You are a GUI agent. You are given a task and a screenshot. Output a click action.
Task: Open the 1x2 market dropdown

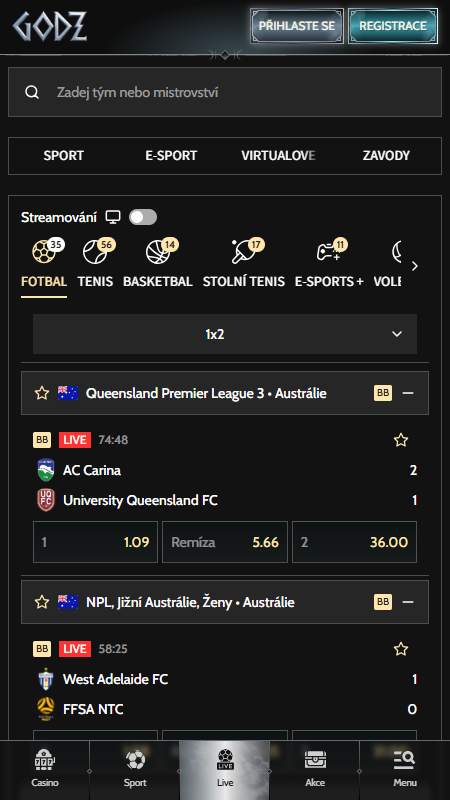(225, 334)
